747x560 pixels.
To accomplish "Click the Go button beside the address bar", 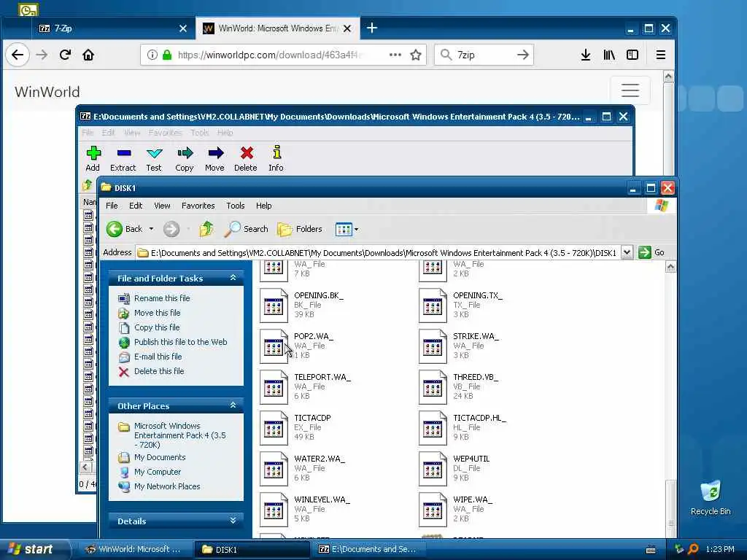I will click(651, 252).
